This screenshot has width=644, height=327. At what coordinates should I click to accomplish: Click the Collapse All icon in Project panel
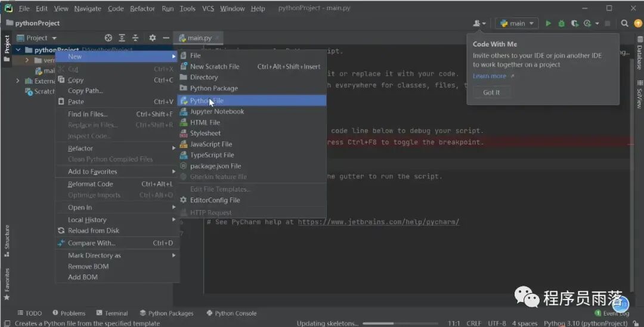[135, 38]
